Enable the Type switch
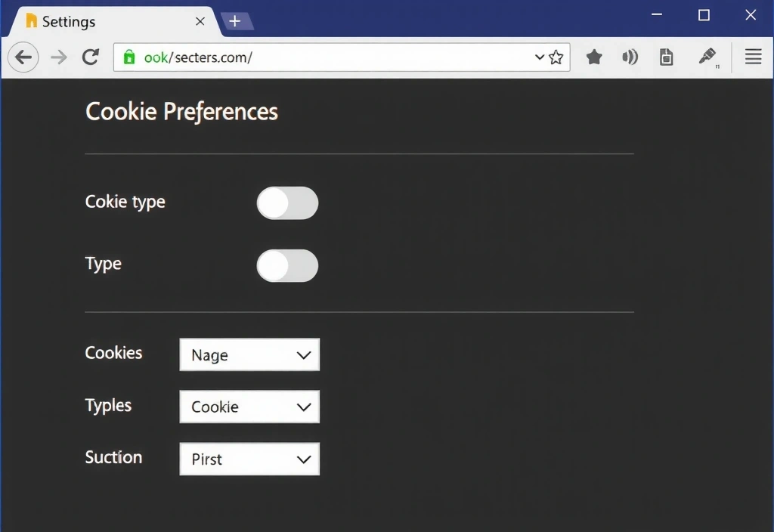Screen dimensions: 774x532 coord(287,265)
